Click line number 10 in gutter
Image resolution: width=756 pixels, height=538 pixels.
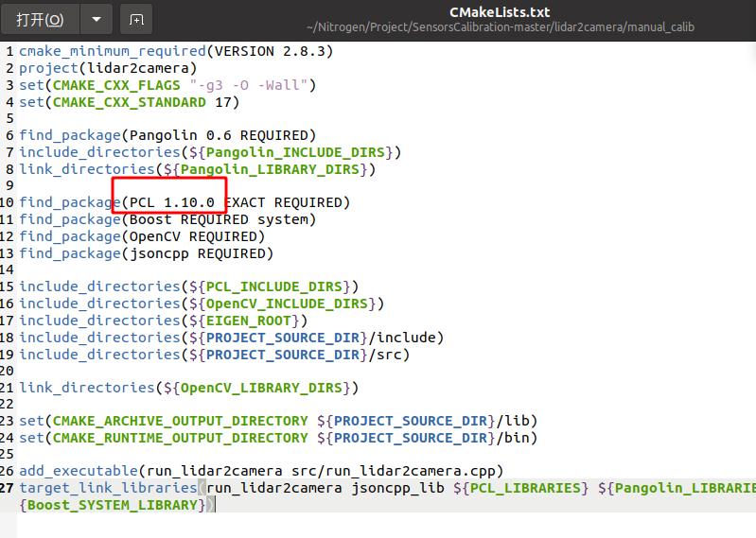coord(7,202)
